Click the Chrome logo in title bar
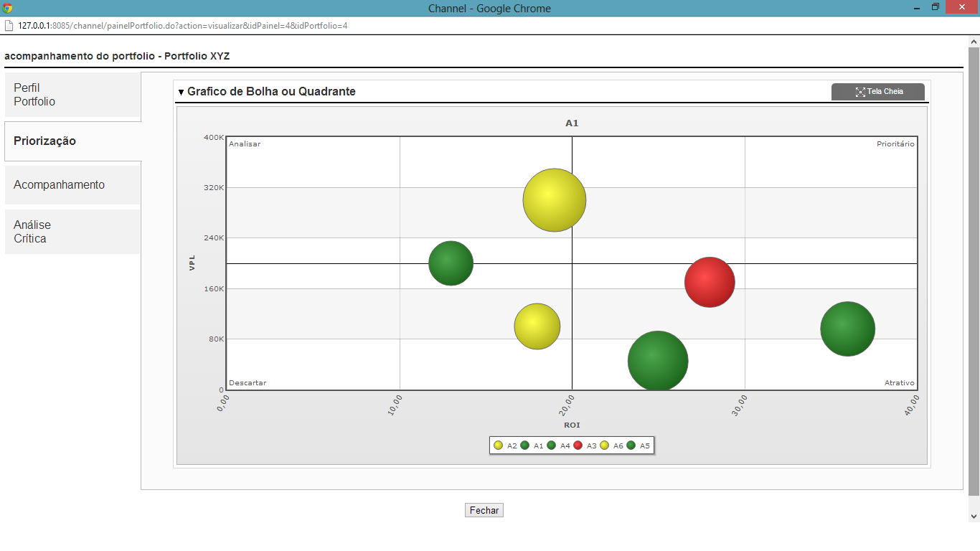 pos(8,8)
